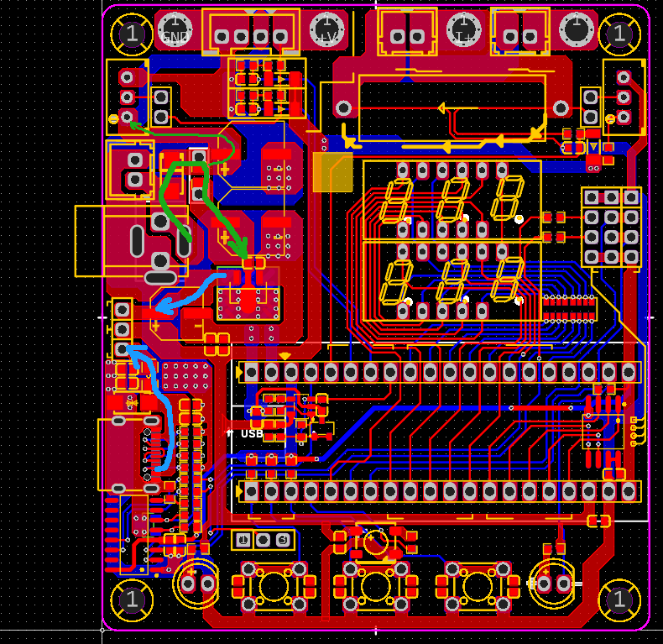Click the bottom-left mounting hole

click(132, 599)
